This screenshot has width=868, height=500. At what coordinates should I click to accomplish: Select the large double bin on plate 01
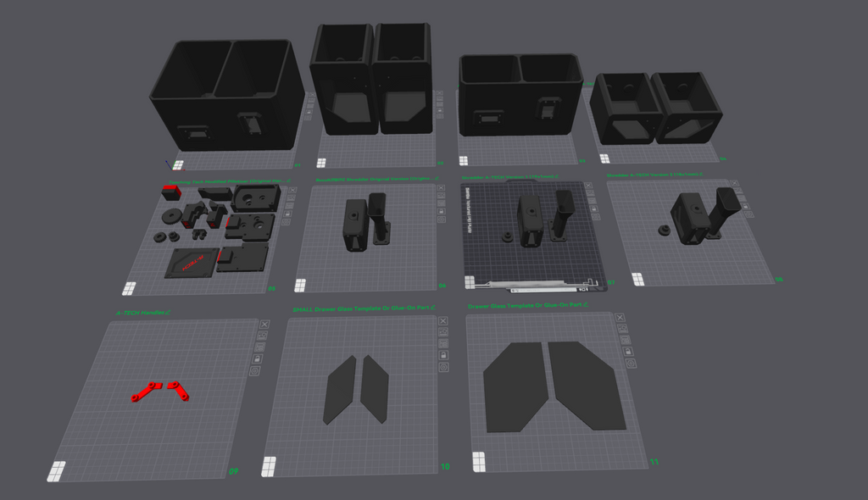click(x=227, y=95)
